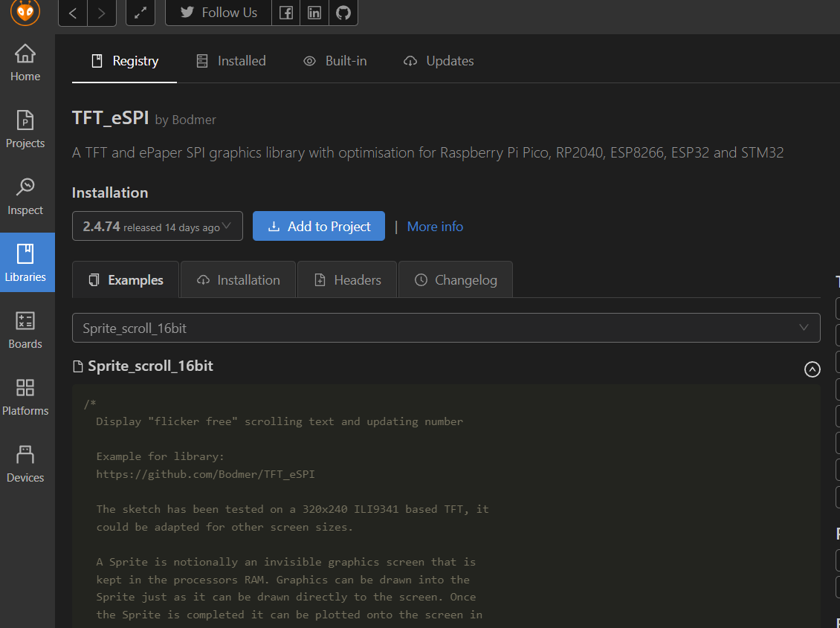The image size is (840, 628).
Task: Click the "Display flicker free" comment line
Action: 279,422
